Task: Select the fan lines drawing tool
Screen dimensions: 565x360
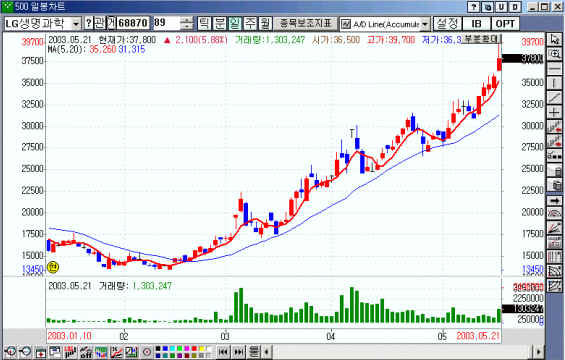Action: tap(555, 228)
